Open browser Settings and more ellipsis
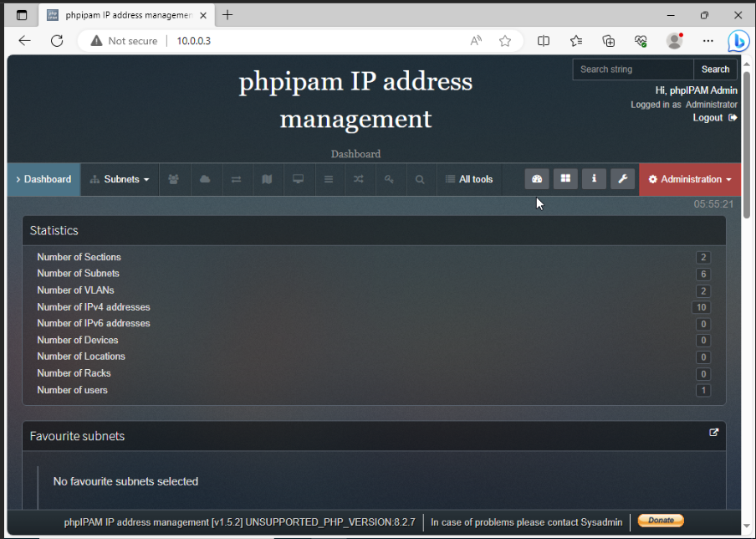 (707, 41)
